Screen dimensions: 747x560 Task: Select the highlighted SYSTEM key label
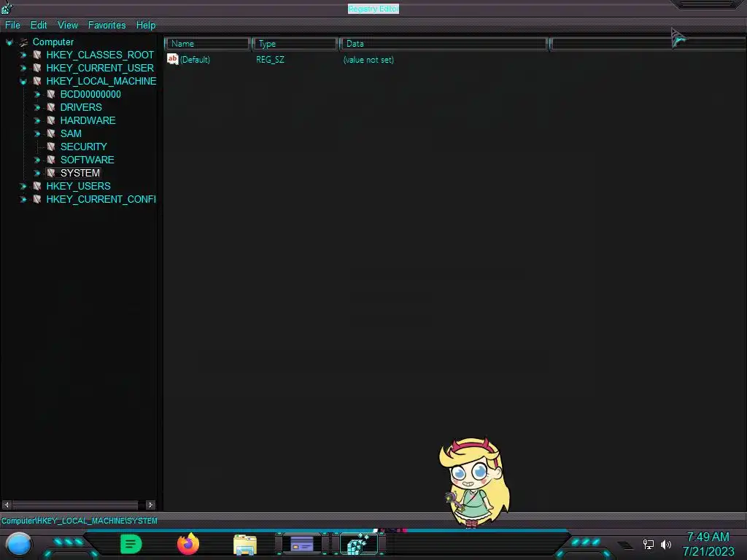click(x=80, y=173)
